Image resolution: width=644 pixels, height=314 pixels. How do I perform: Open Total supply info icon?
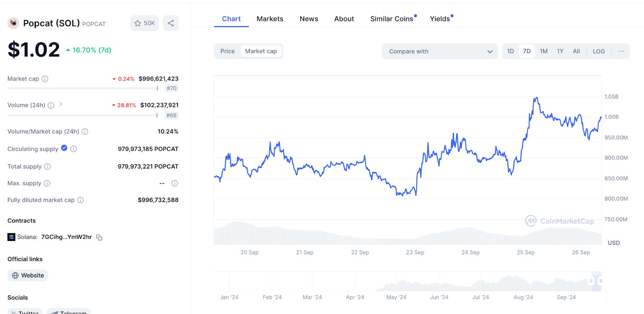click(47, 166)
